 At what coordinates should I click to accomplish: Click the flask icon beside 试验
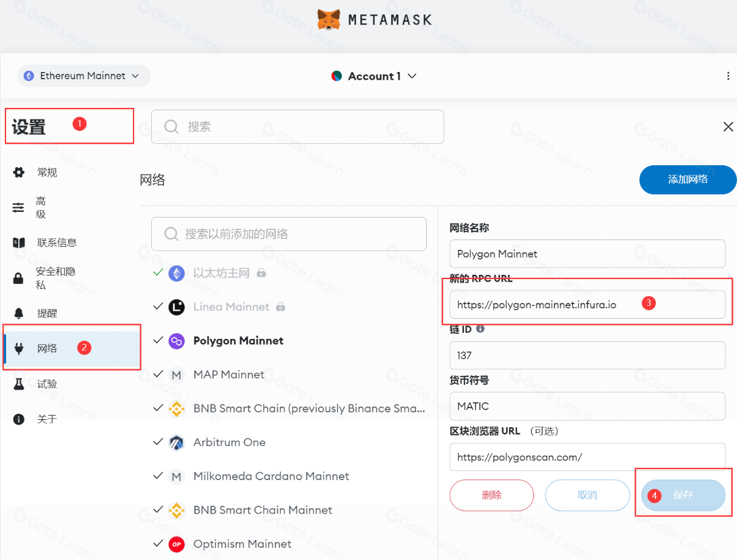(x=19, y=384)
